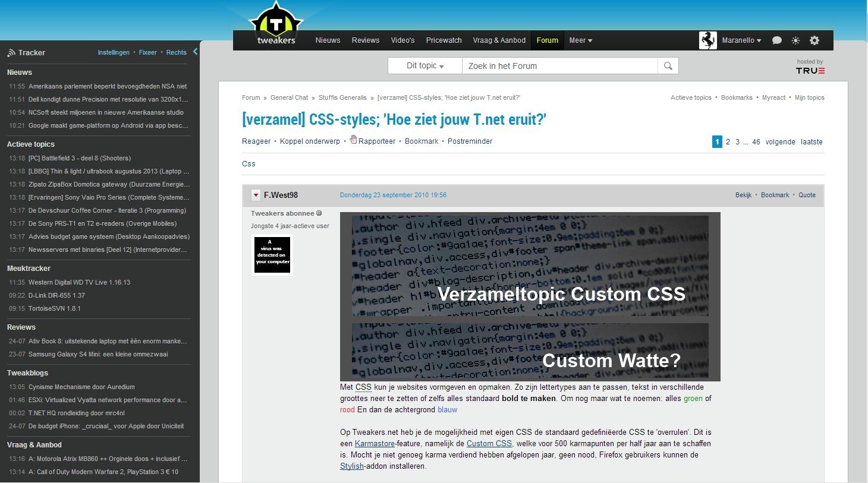Click 'Koppel onderwerp' link
Screen dimensions: 868x483
click(310, 141)
